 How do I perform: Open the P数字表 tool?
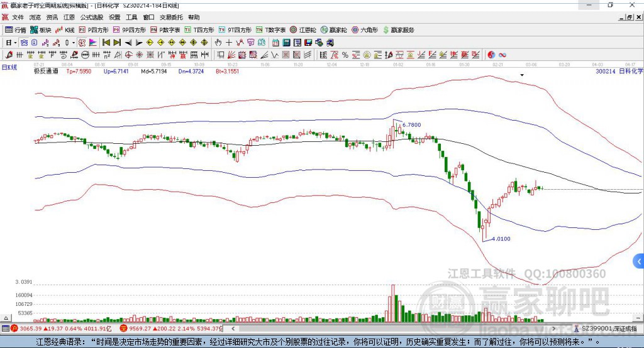coord(165,30)
